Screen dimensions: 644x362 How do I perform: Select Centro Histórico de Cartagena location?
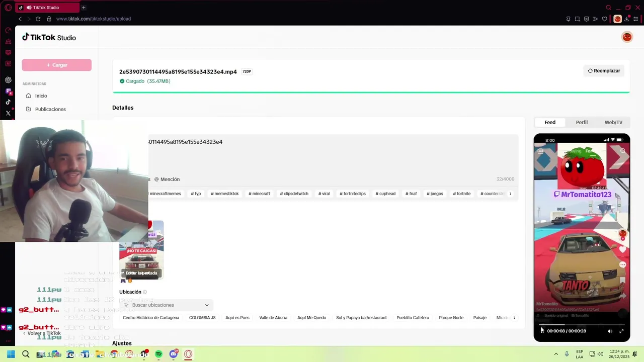151,318
